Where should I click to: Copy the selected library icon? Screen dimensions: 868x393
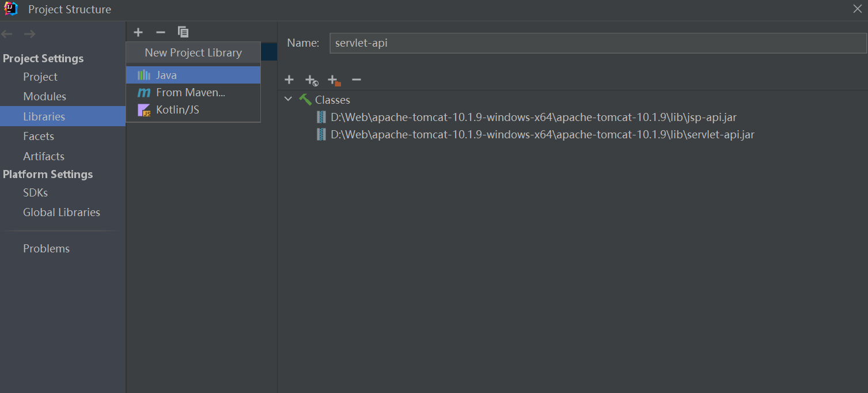[x=183, y=32]
